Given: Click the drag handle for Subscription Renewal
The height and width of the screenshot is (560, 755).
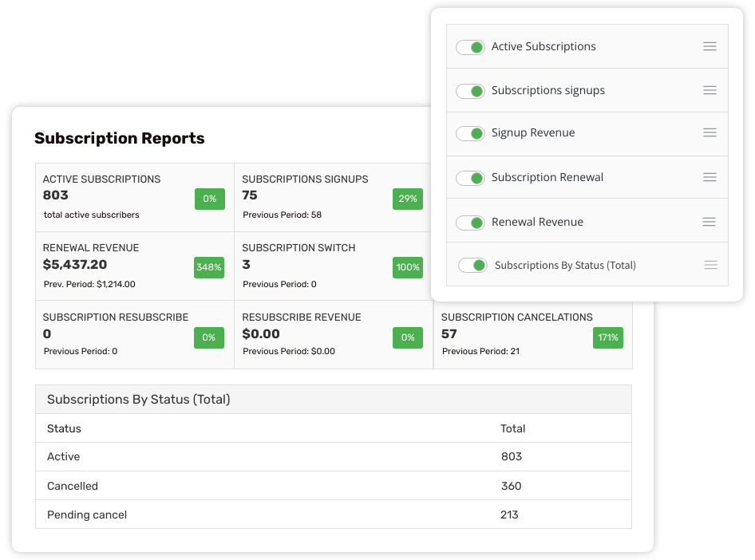Looking at the screenshot, I should click(710, 177).
